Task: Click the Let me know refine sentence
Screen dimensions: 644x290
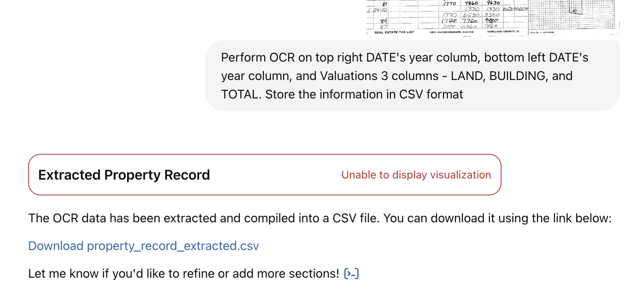Action: (x=184, y=273)
